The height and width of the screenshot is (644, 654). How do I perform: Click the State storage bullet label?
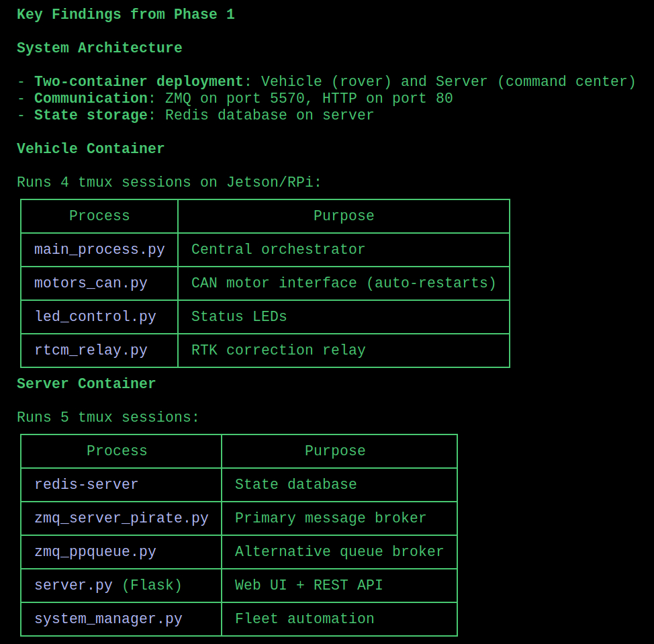91,116
